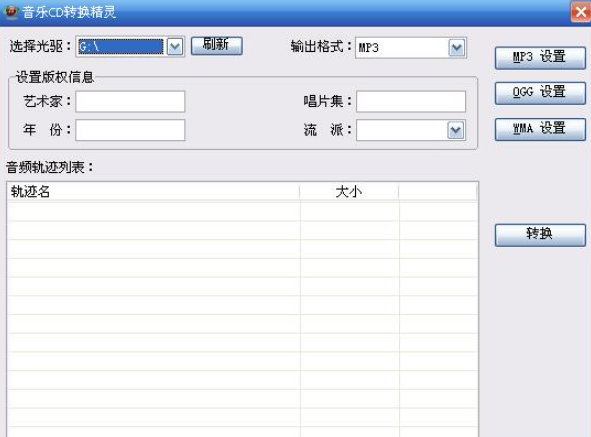This screenshot has width=591, height=437.
Task: Open WMA 设置 settings
Action: [x=540, y=129]
